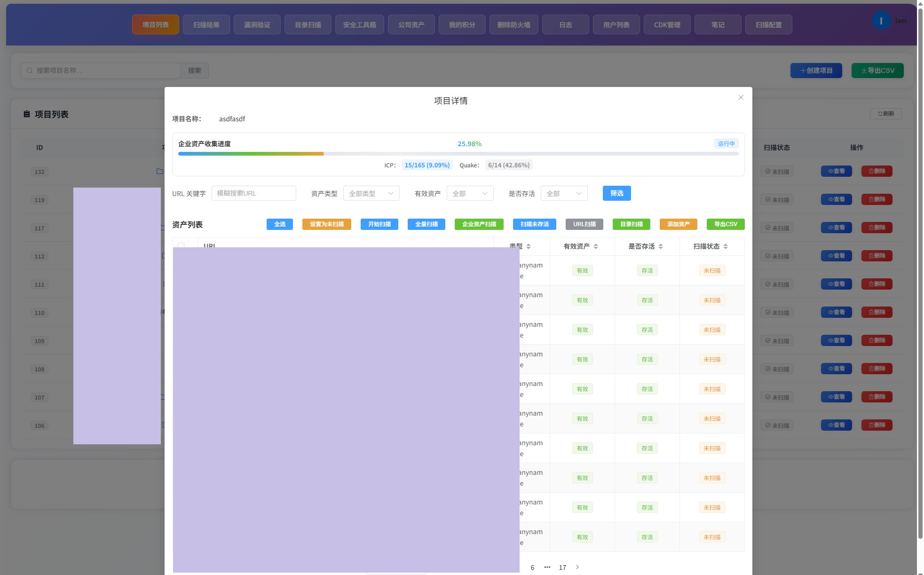924x575 pixels.
Task: Switch to the 扫描结果 tab
Action: point(206,24)
